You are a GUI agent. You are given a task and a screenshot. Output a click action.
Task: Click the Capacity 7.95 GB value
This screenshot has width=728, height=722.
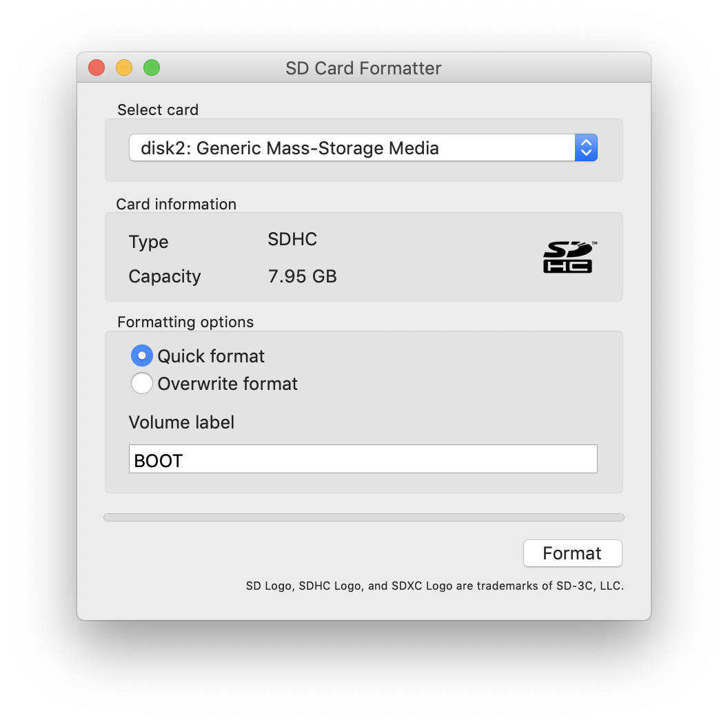[302, 276]
